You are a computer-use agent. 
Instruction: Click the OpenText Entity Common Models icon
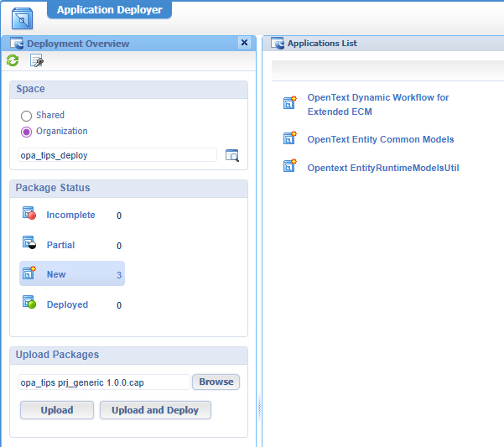coord(290,139)
